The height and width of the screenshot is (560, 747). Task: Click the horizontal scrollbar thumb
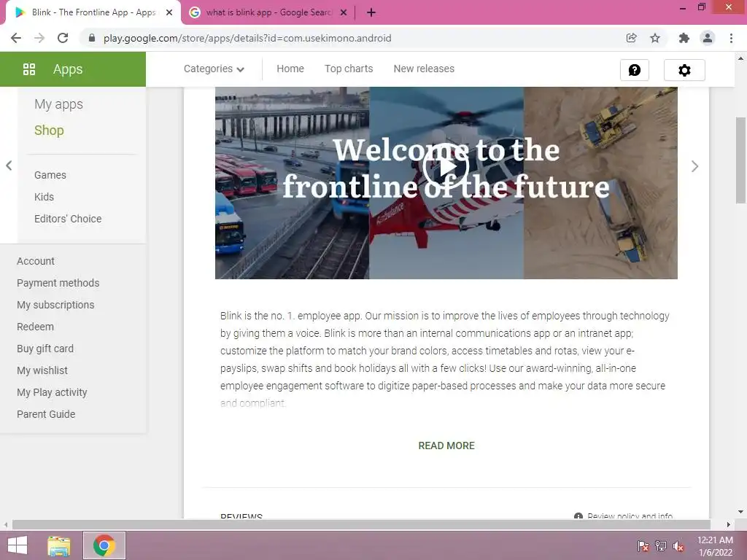point(361,524)
